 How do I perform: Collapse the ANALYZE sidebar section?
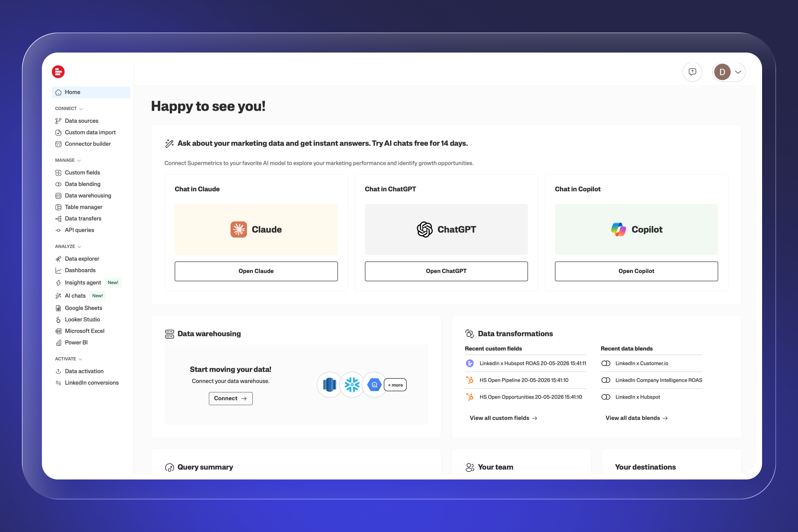(68, 246)
